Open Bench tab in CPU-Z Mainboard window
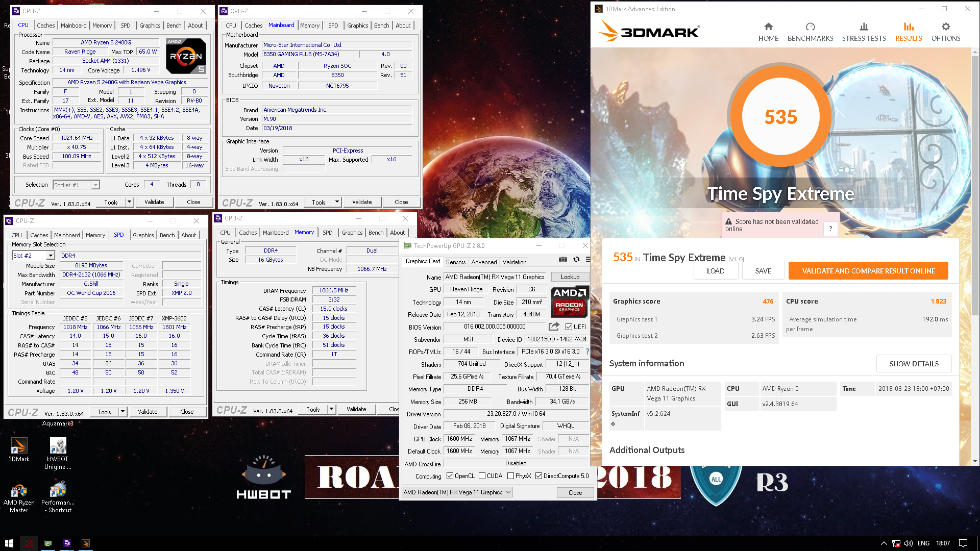 [x=381, y=26]
